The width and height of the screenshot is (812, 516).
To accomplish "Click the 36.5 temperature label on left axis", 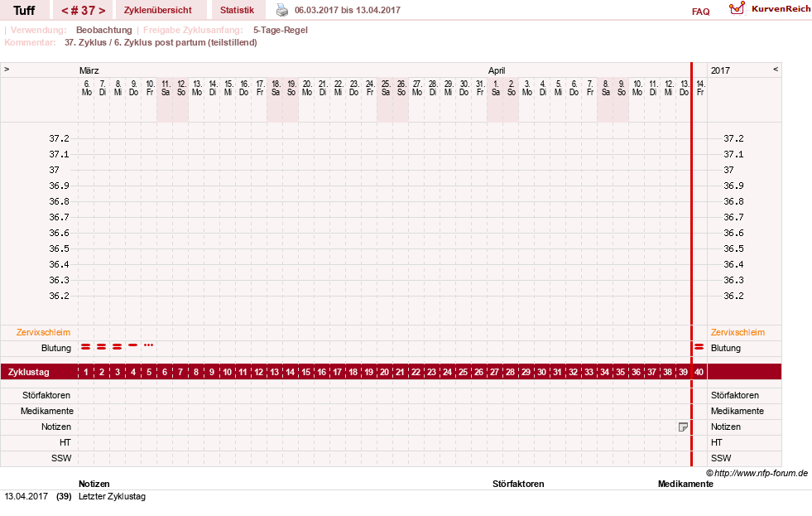I will [59, 248].
